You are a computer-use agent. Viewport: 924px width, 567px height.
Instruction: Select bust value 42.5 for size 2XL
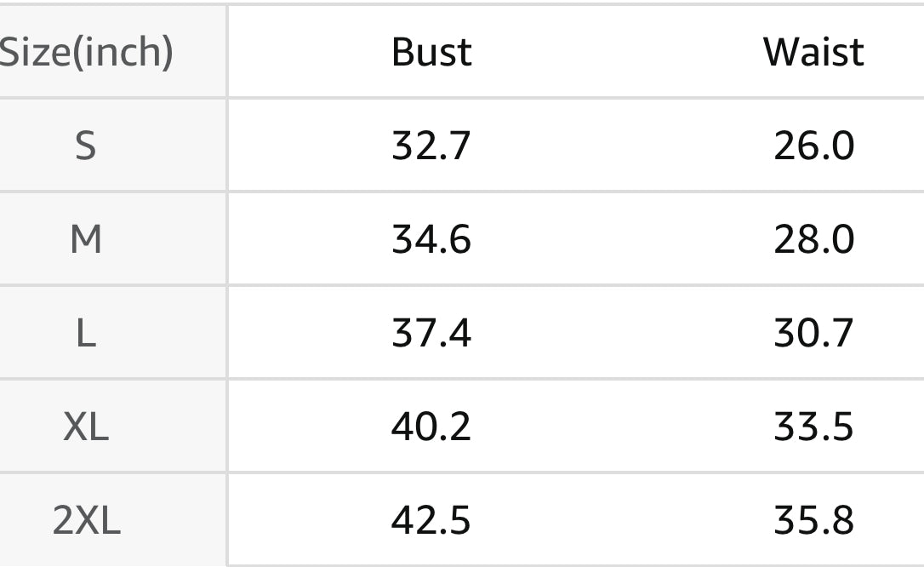tap(431, 520)
